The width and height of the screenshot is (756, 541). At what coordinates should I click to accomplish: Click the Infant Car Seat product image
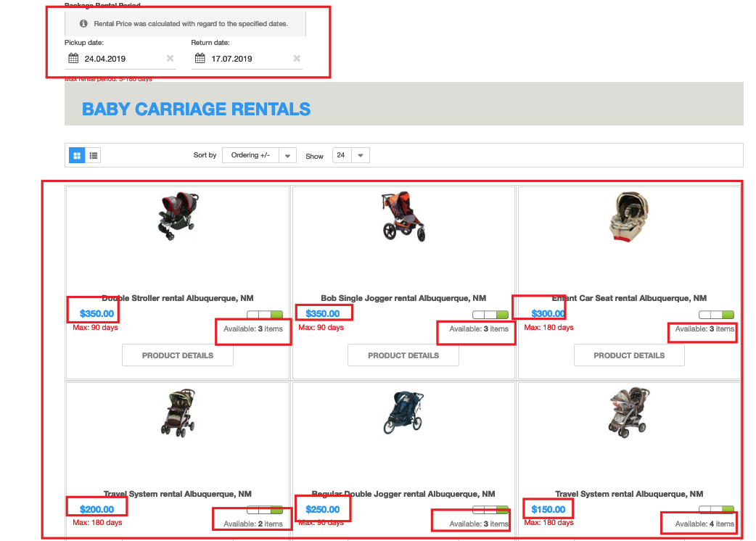click(629, 218)
